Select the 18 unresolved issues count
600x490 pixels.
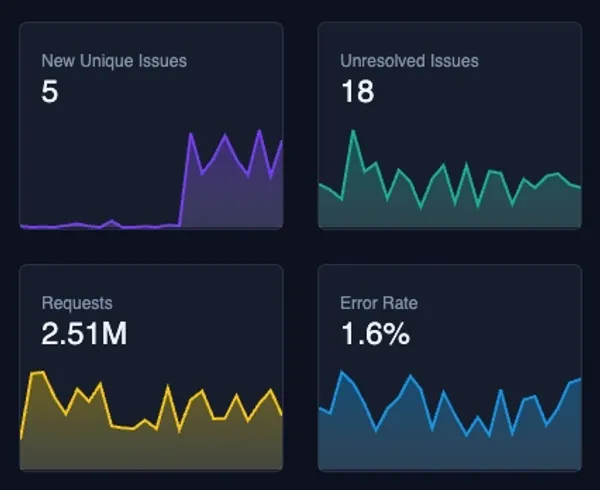[x=357, y=93]
